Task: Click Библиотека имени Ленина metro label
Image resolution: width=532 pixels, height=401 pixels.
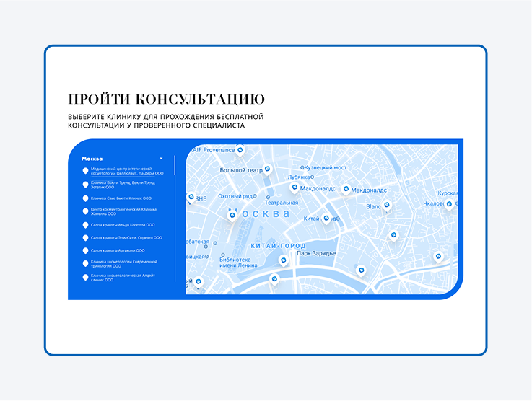Action: [238, 262]
